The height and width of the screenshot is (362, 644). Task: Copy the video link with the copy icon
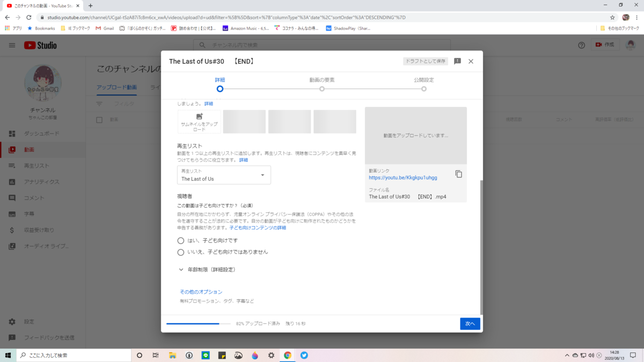458,174
